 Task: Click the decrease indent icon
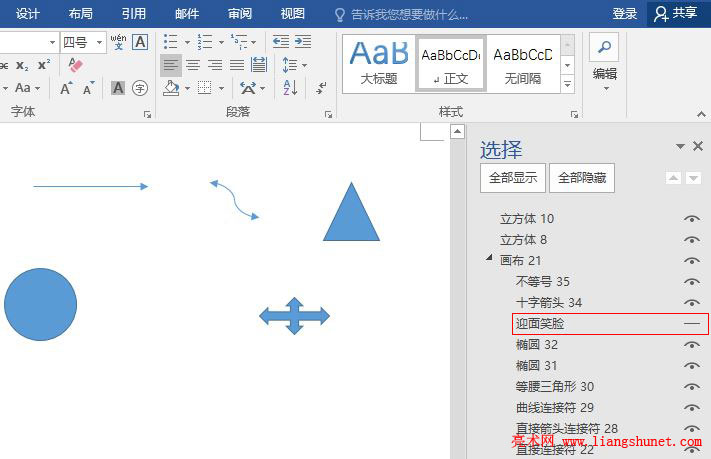point(281,42)
